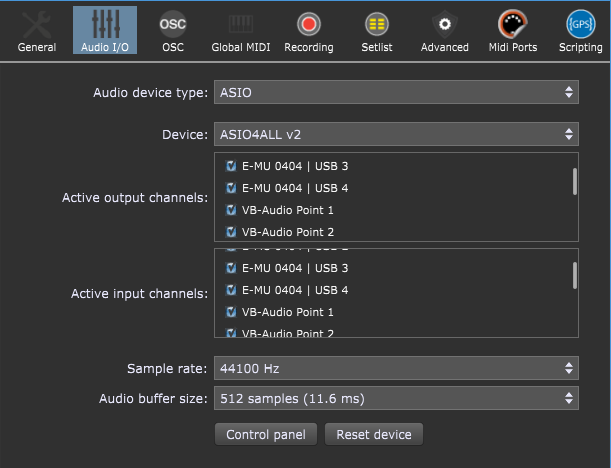Select input row text 'VB-Audio Point 1'
The height and width of the screenshot is (468, 611).
point(288,312)
